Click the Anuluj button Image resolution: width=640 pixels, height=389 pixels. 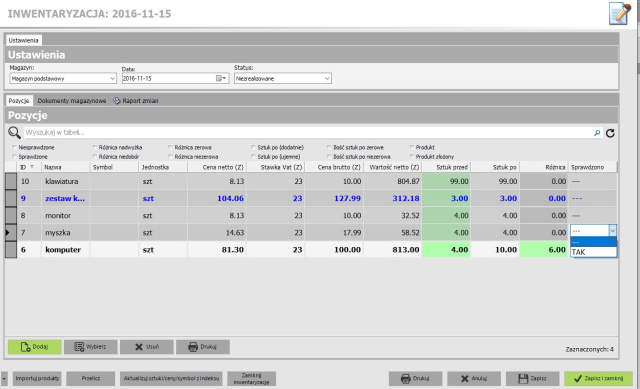click(x=474, y=378)
